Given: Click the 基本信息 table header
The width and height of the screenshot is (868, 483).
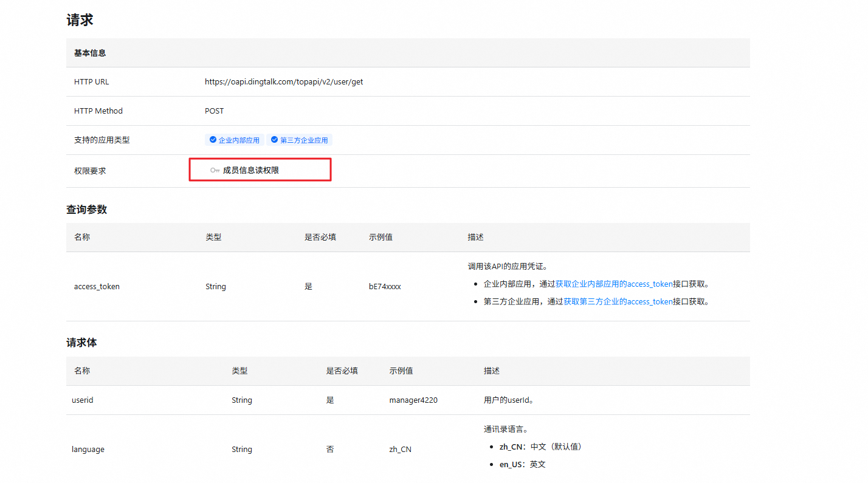Looking at the screenshot, I should (x=90, y=53).
